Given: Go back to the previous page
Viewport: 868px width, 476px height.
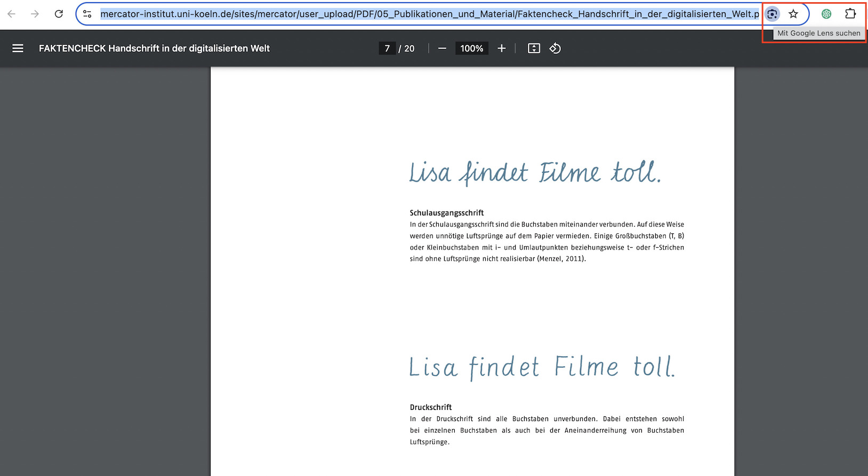Looking at the screenshot, I should [x=11, y=14].
